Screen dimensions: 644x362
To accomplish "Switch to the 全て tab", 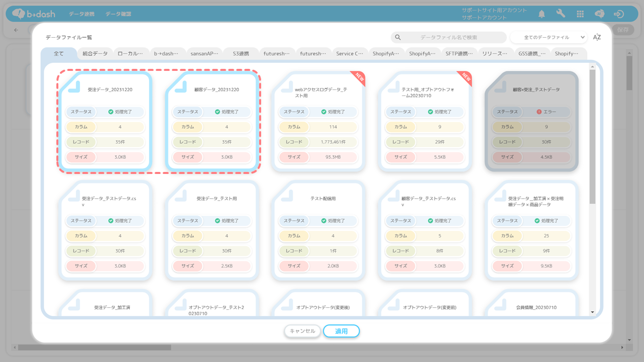I will point(59,53).
